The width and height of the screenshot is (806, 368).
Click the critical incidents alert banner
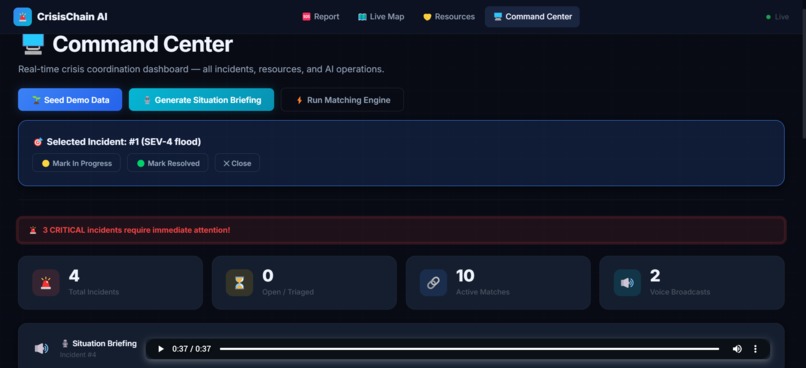click(401, 230)
